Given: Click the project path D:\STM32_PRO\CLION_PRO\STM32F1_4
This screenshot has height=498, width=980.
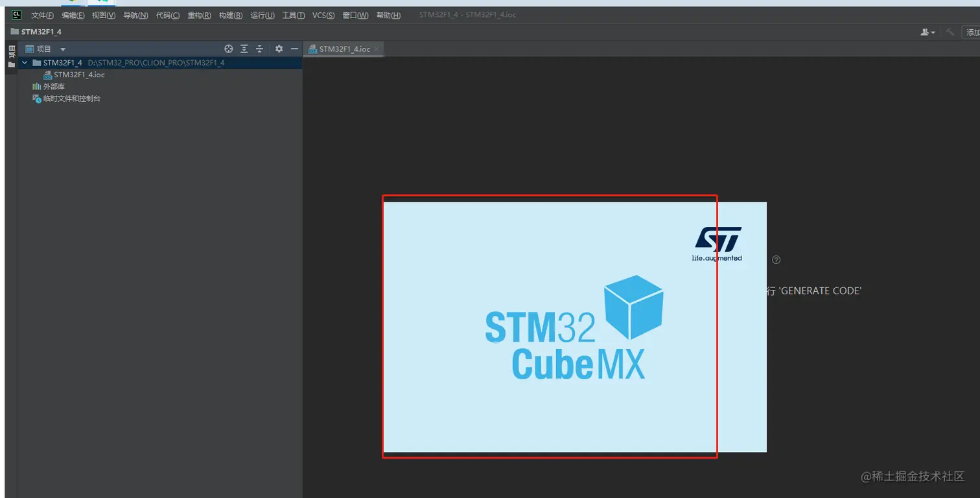Looking at the screenshot, I should pyautogui.click(x=156, y=63).
